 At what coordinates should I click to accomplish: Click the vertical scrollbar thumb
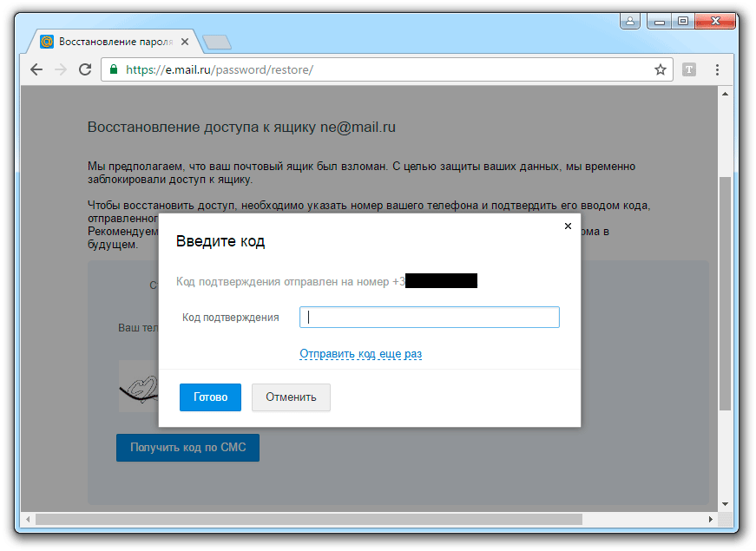point(725,293)
